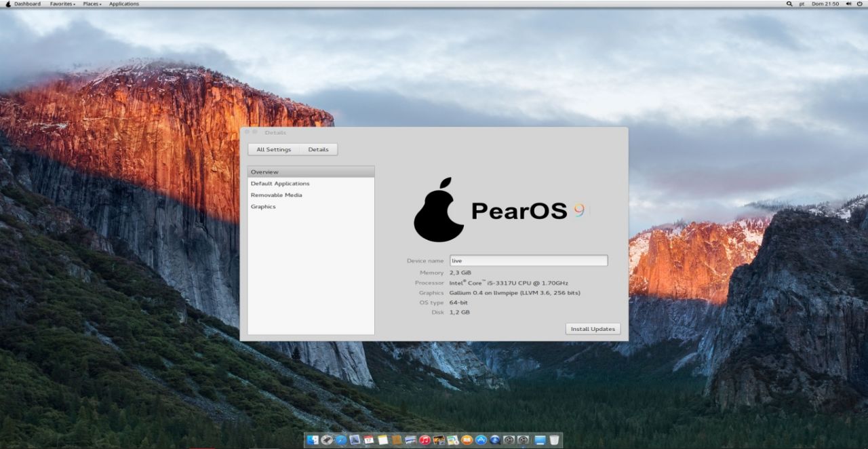Open the power menu icon

point(860,3)
